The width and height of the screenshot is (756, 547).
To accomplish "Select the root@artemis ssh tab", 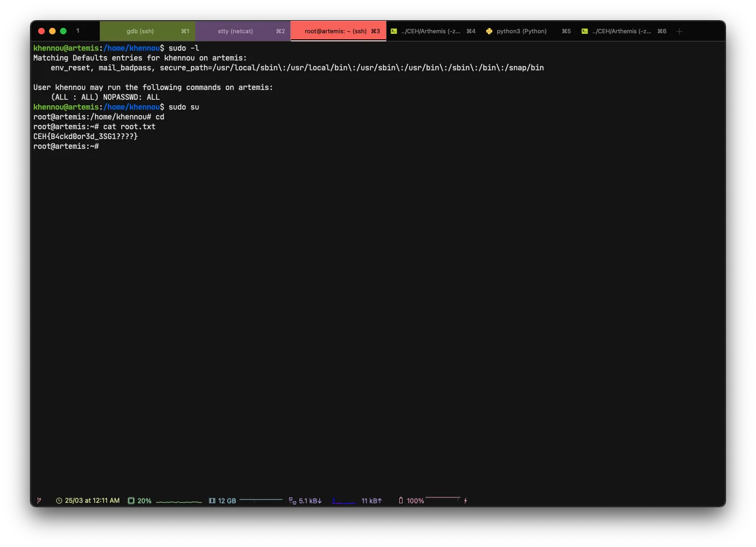I will pyautogui.click(x=335, y=32).
